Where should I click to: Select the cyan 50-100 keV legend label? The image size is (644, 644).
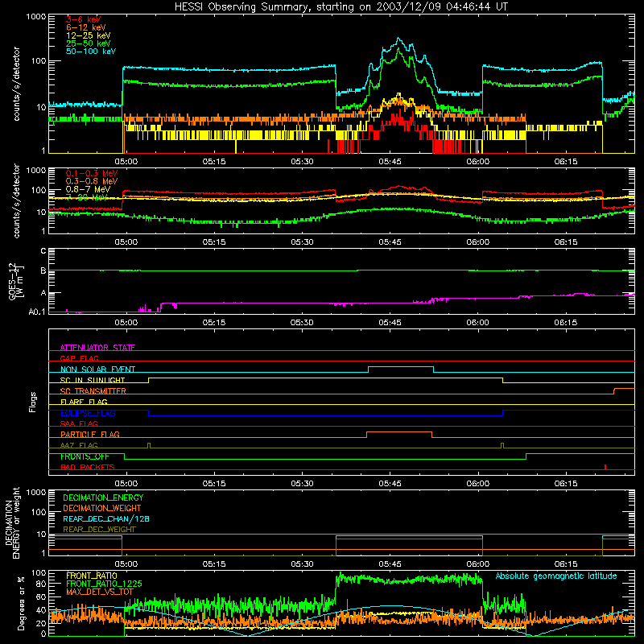[x=90, y=52]
